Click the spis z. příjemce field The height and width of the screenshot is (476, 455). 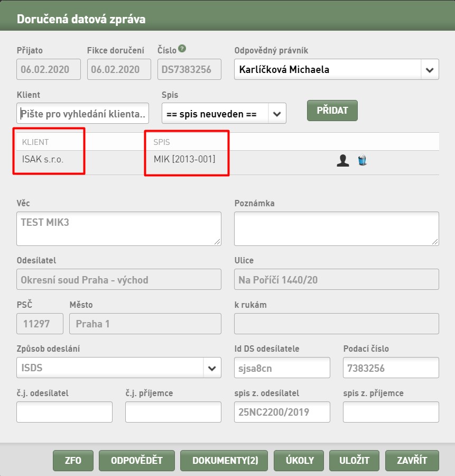[x=391, y=412]
